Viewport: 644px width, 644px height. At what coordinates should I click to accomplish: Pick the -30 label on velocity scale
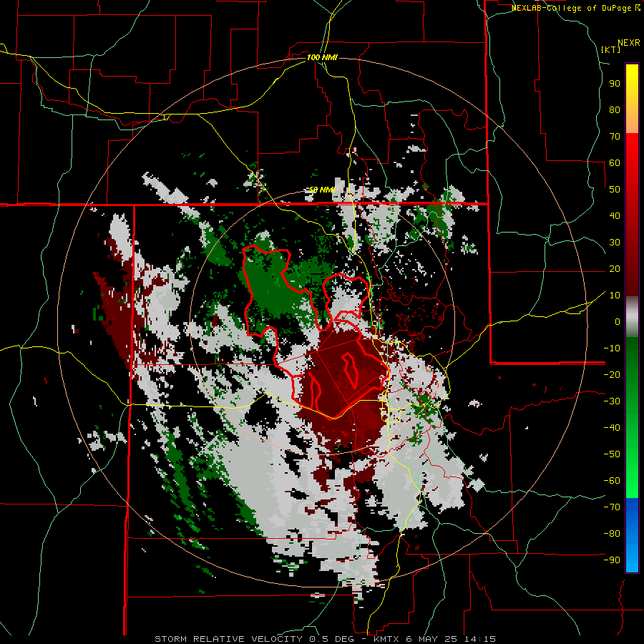(x=612, y=401)
